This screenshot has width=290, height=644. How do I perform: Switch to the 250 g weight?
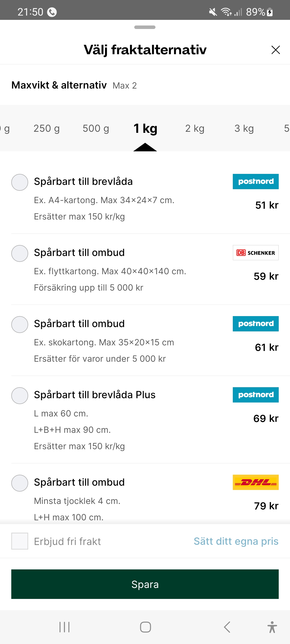coord(46,129)
